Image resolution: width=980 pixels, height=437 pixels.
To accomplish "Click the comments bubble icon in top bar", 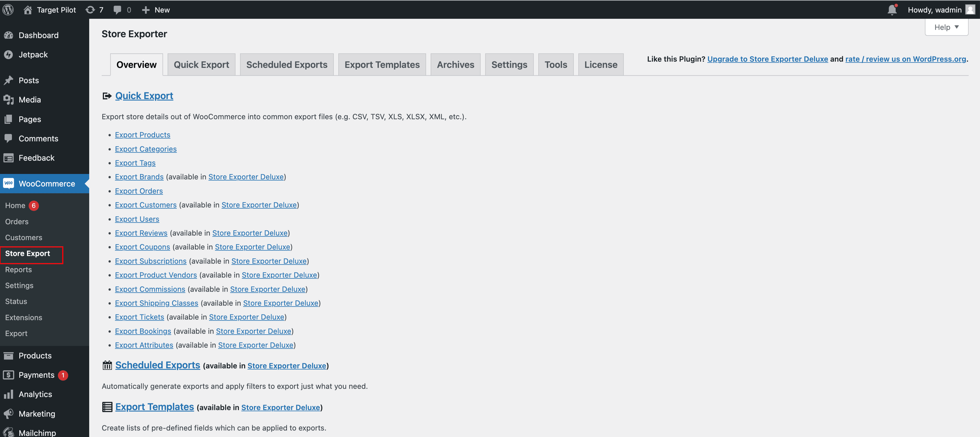I will tap(117, 9).
